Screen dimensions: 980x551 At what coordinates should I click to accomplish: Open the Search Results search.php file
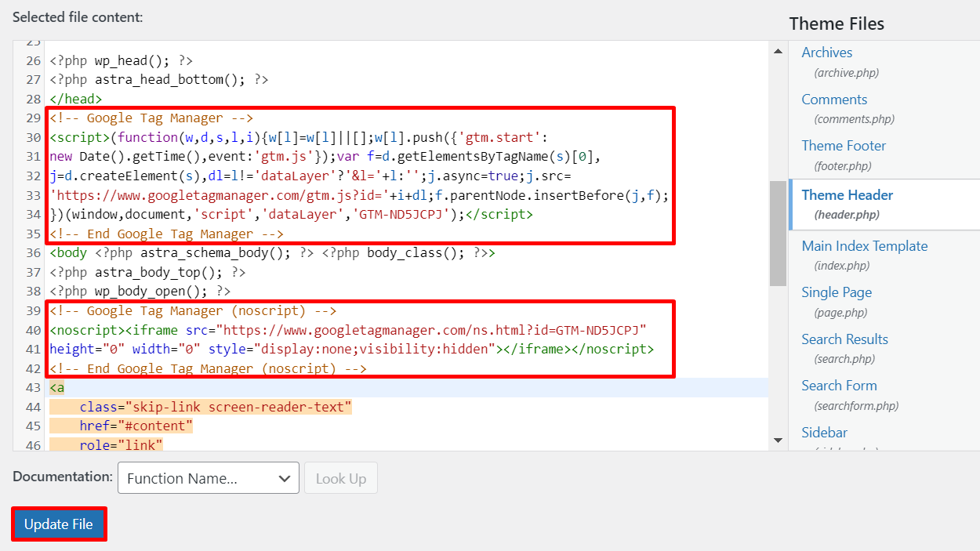(844, 339)
